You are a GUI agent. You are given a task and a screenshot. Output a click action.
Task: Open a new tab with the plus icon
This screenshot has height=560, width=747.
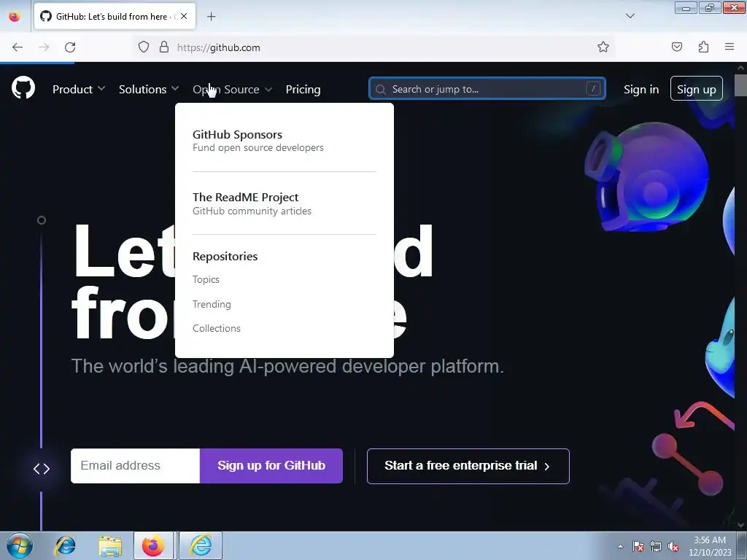212,17
